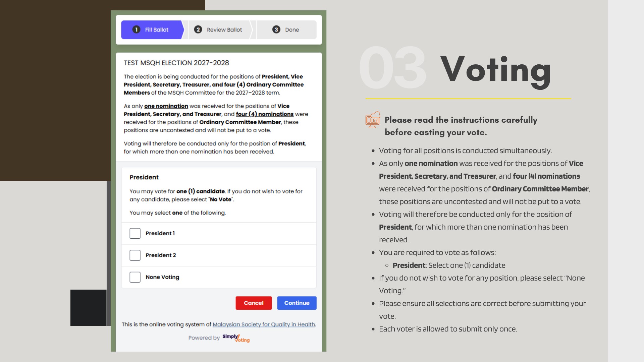The image size is (644, 362).
Task: Open Malaysian Society for Quality in Health link
Action: point(264,324)
